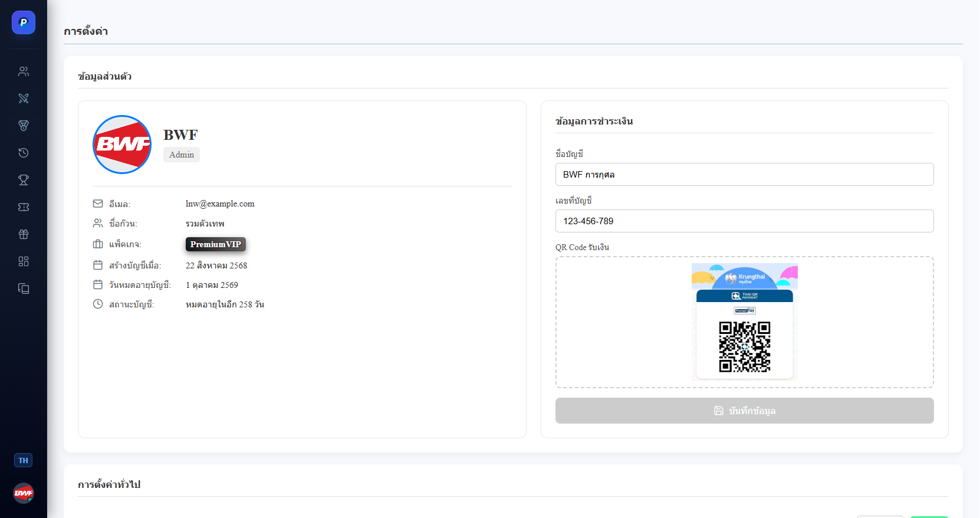Open the dashboard grid sidebar icon
Viewport: 980px width, 518px height.
click(x=24, y=261)
